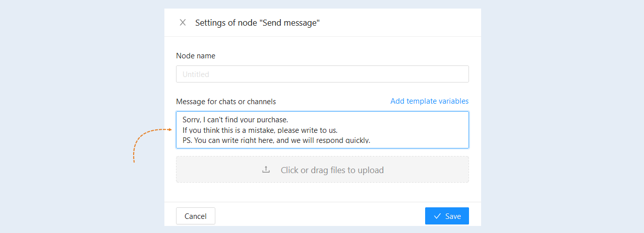The image size is (644, 233).
Task: Open the file upload drop zone
Action: 322,170
